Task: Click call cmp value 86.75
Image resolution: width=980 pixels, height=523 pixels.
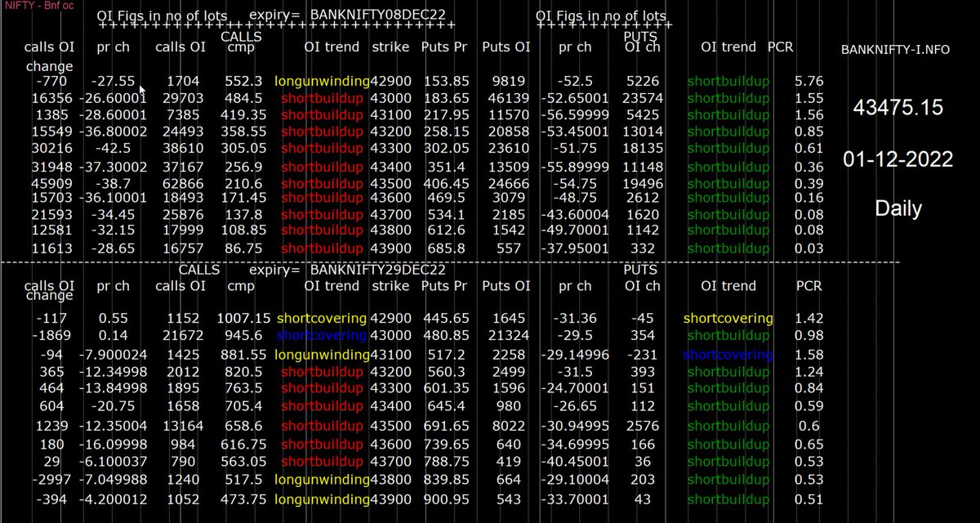Action: click(245, 248)
